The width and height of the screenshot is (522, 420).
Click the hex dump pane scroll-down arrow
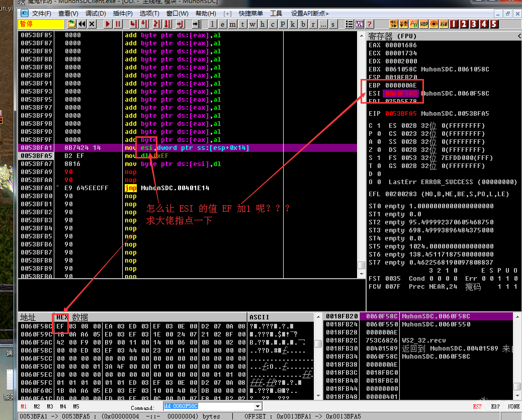[318, 395]
